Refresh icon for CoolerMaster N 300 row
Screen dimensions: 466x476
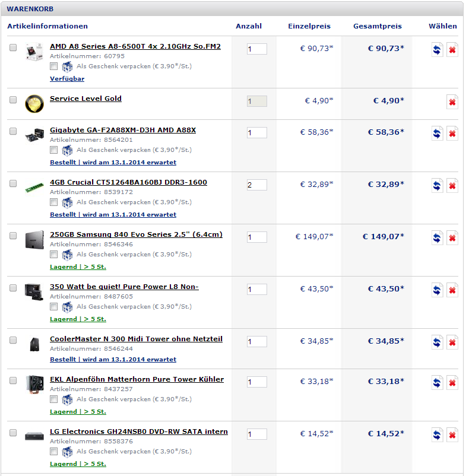pyautogui.click(x=437, y=342)
